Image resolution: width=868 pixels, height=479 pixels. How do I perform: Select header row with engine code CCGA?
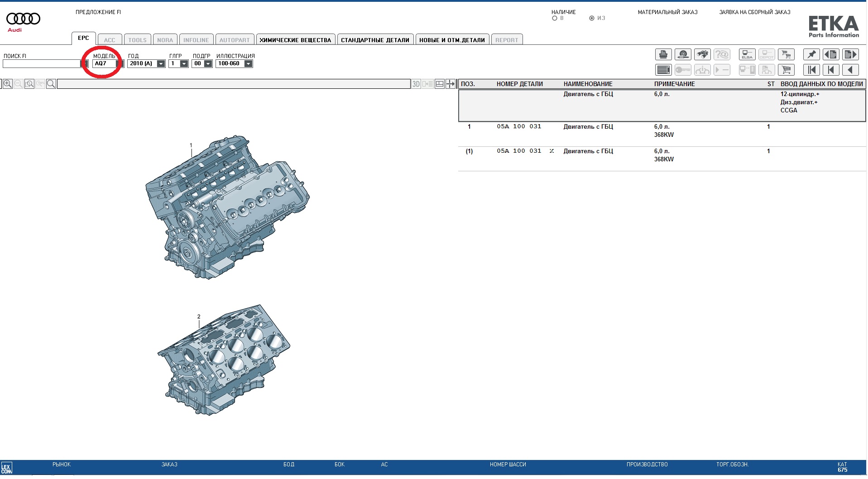coord(662,106)
